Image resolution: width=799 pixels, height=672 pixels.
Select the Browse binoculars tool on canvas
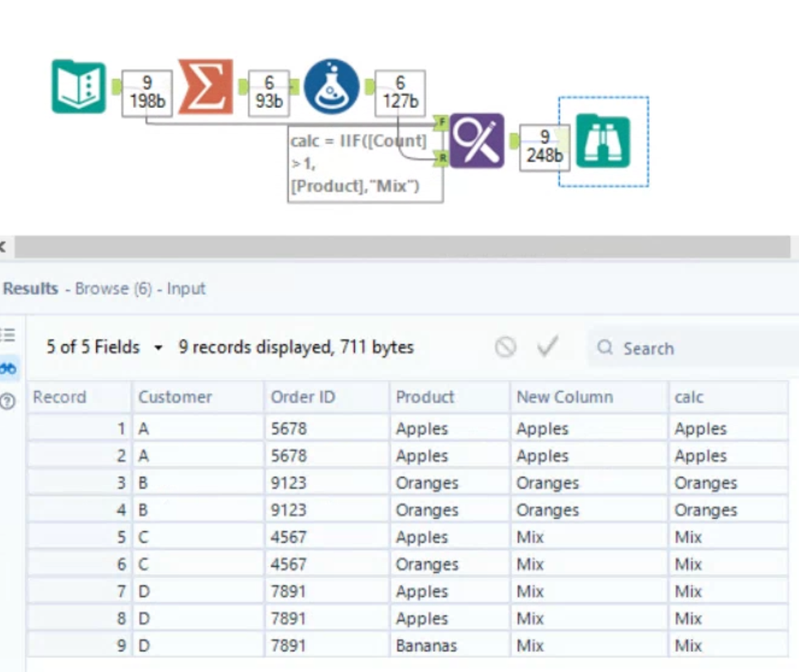click(x=603, y=142)
